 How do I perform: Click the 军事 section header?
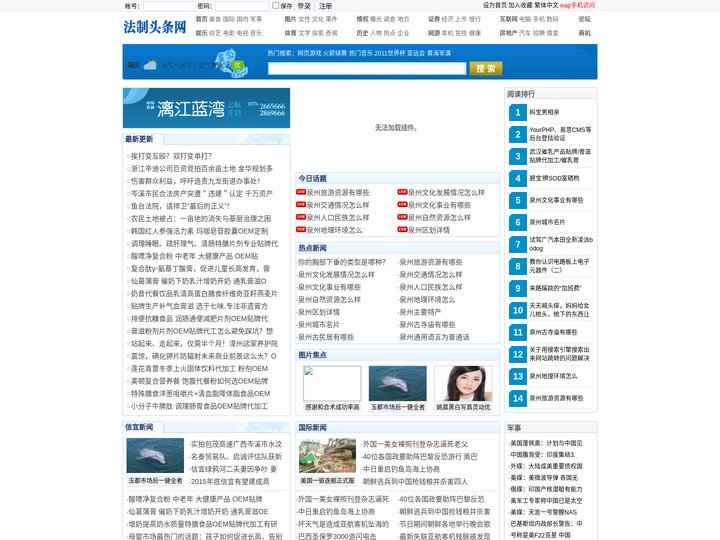click(x=514, y=428)
